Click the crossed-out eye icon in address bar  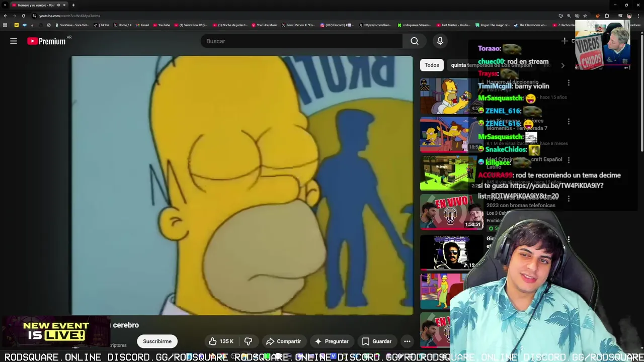577,16
